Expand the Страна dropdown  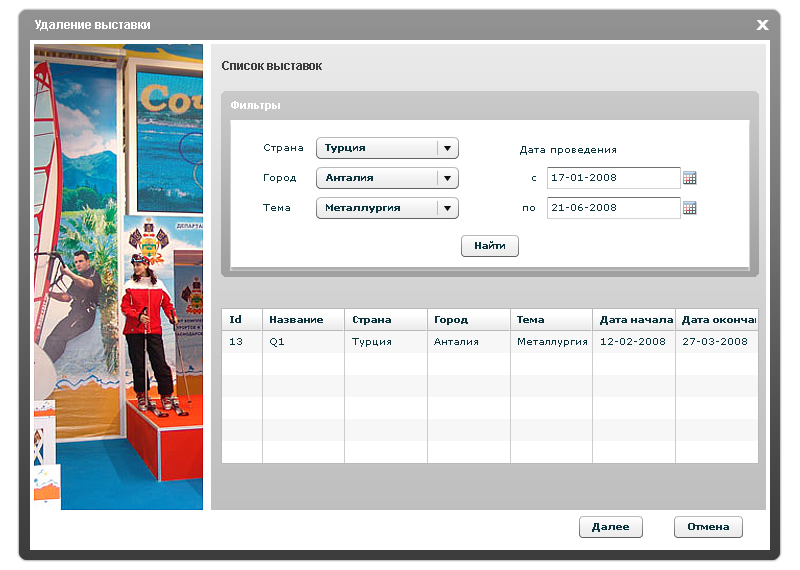point(448,148)
